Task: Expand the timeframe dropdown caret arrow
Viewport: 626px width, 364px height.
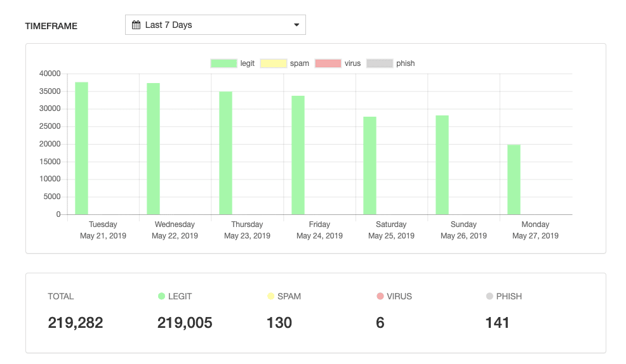Action: (x=296, y=25)
